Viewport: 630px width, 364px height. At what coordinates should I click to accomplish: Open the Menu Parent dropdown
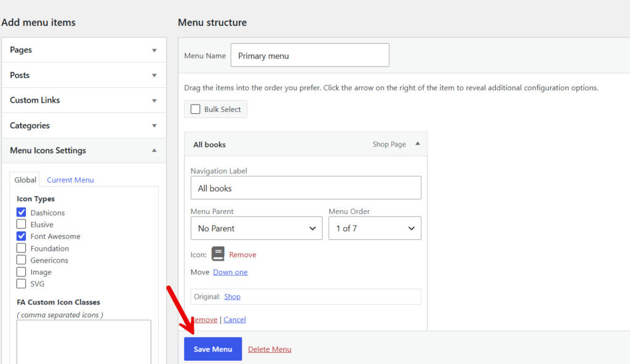point(257,228)
